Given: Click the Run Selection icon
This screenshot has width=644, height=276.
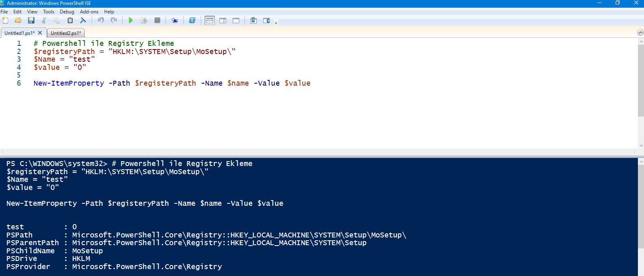Looking at the screenshot, I should [x=144, y=20].
